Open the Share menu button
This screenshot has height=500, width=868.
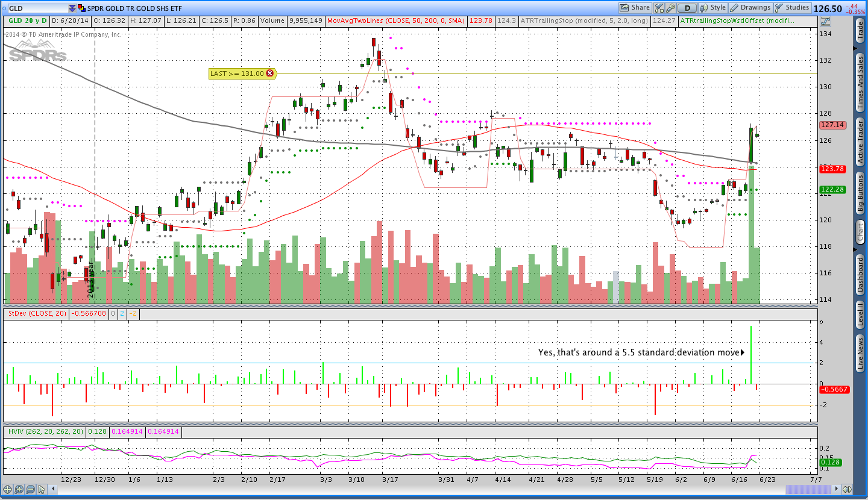[x=635, y=8]
